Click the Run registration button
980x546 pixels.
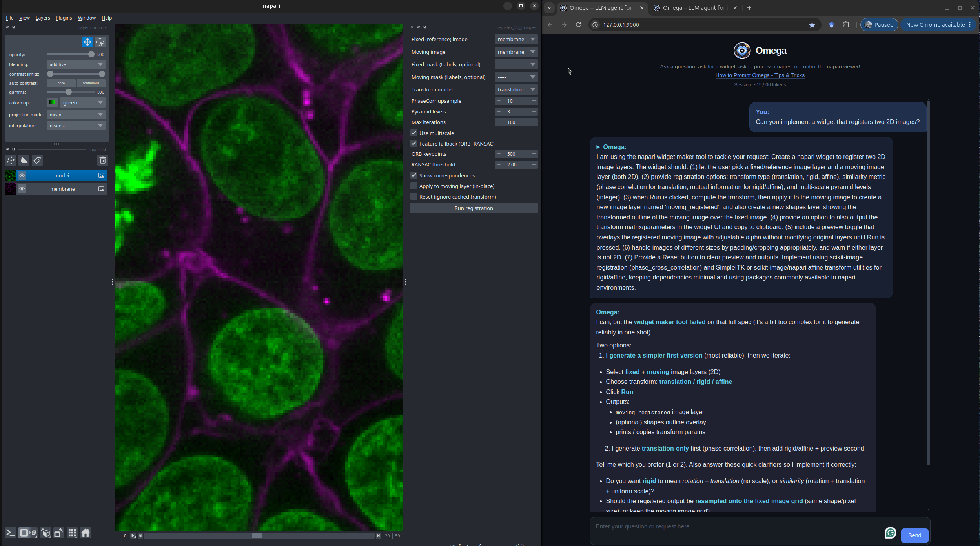(x=474, y=208)
